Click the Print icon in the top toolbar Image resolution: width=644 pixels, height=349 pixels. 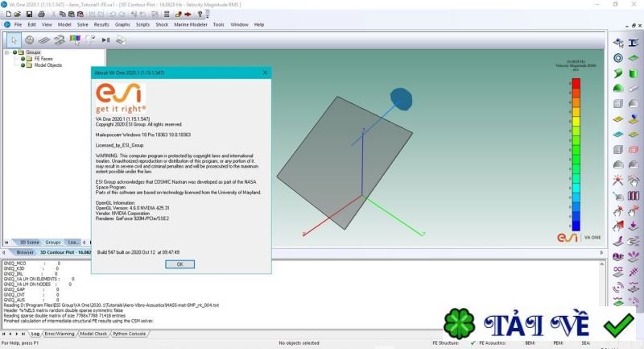(41, 14)
